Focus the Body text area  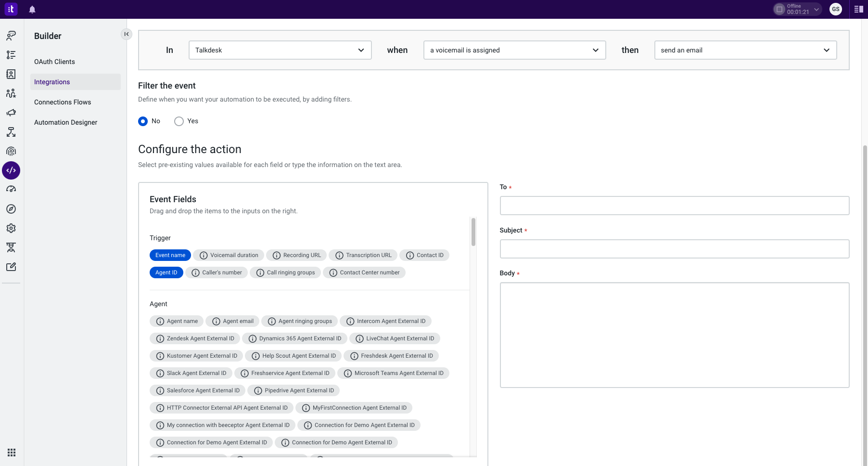tap(675, 335)
